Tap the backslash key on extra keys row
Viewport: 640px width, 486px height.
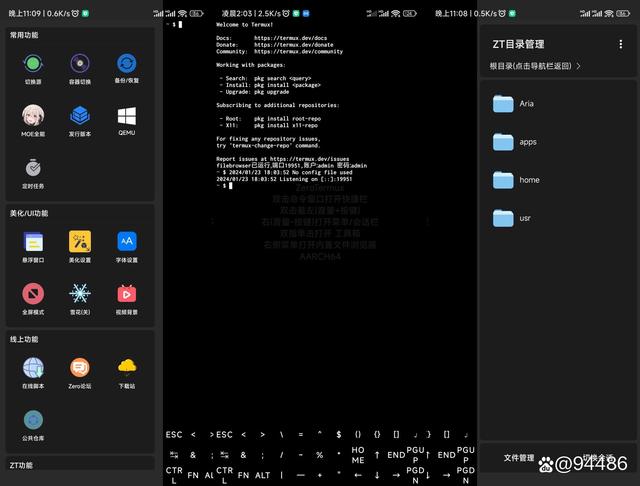282,435
